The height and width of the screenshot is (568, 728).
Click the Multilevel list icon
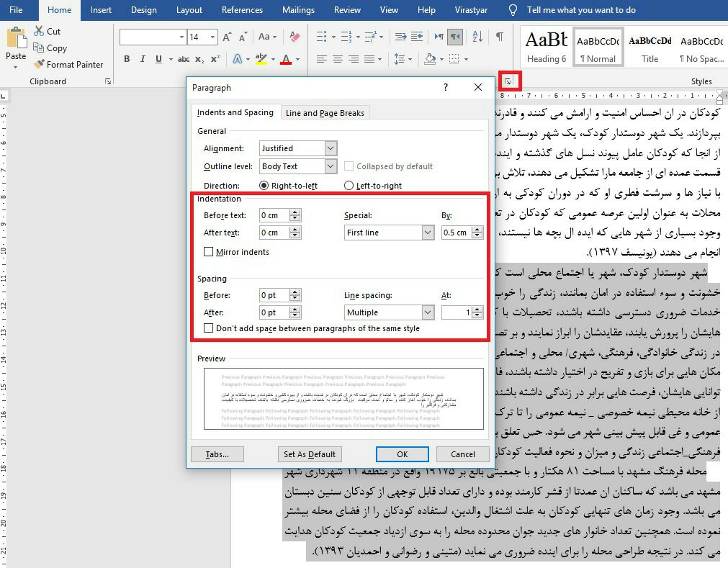click(x=371, y=37)
